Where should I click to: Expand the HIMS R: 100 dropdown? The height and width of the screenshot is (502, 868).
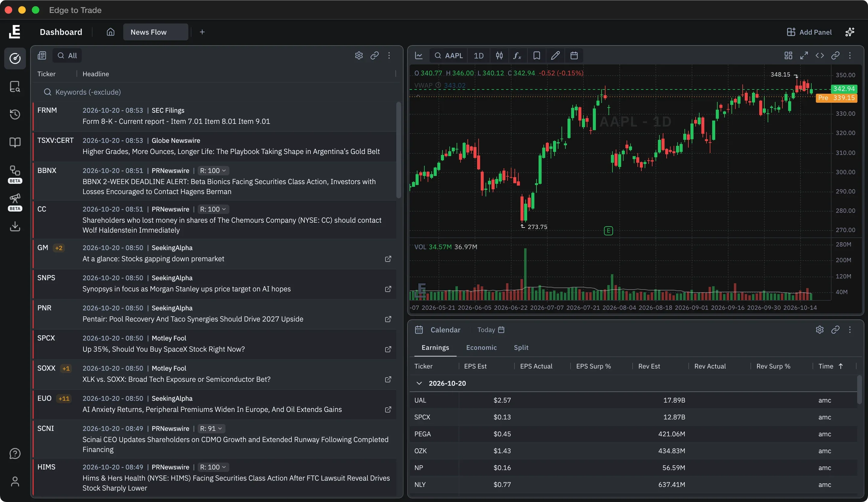(213, 467)
